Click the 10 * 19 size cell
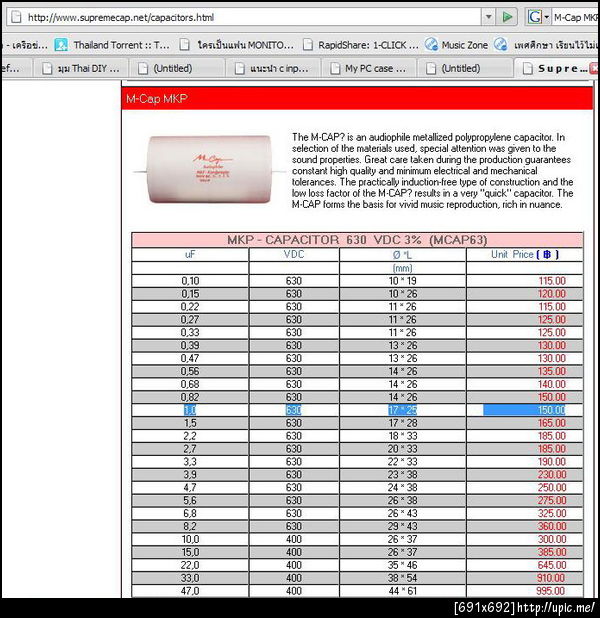The width and height of the screenshot is (600, 618). point(402,281)
